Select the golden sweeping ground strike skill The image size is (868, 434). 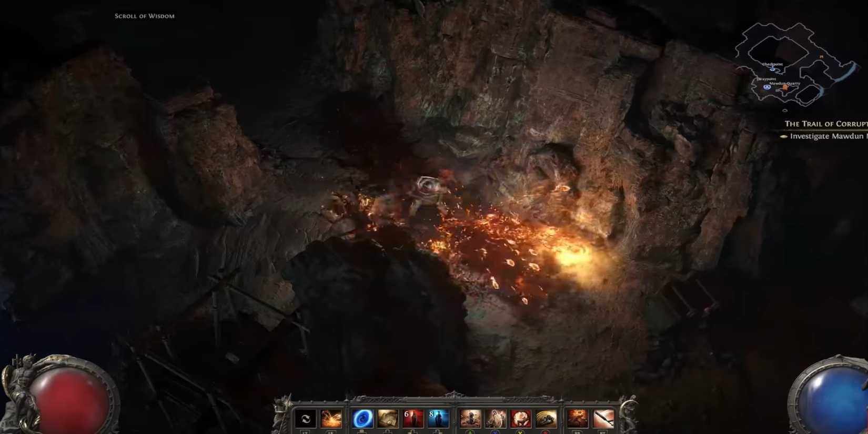pos(546,419)
